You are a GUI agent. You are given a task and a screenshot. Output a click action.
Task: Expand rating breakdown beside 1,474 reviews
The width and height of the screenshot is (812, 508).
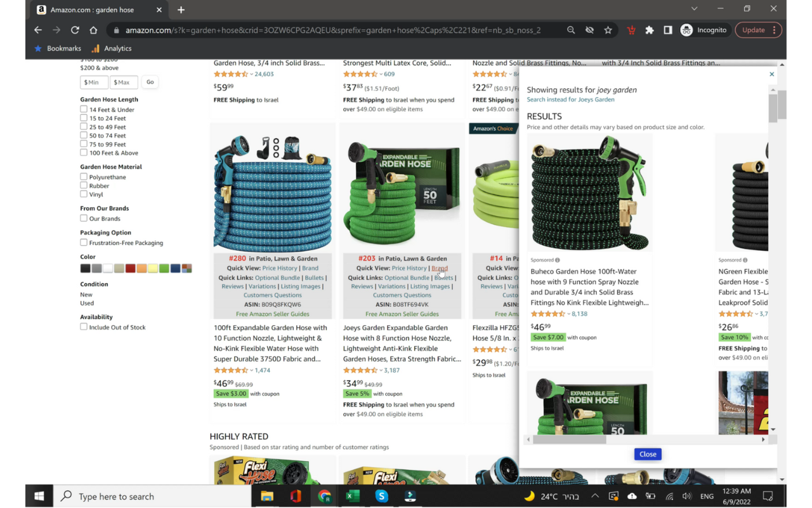click(252, 371)
